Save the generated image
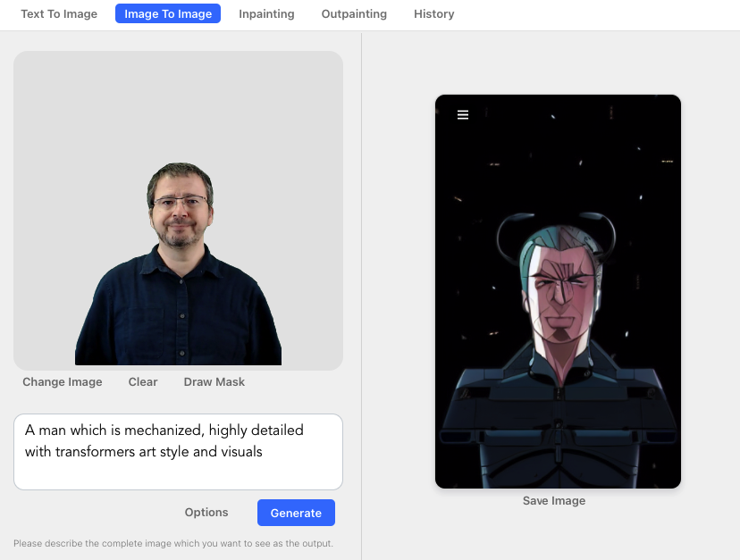The height and width of the screenshot is (560, 740). pyautogui.click(x=554, y=501)
